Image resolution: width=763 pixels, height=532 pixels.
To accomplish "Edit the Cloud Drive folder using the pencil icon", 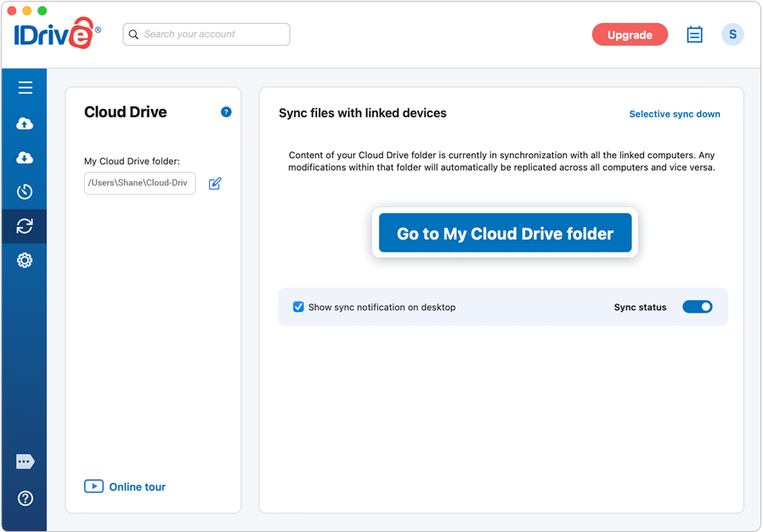I will 215,184.
